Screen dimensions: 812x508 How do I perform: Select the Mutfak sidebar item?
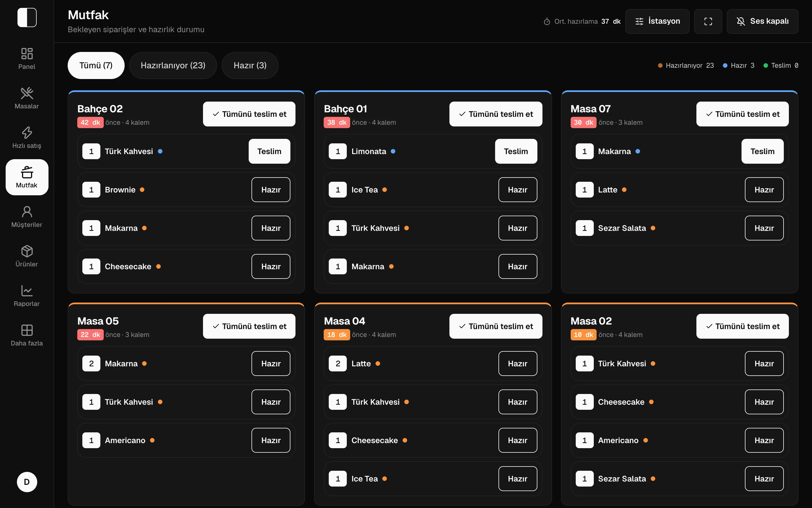[27, 177]
